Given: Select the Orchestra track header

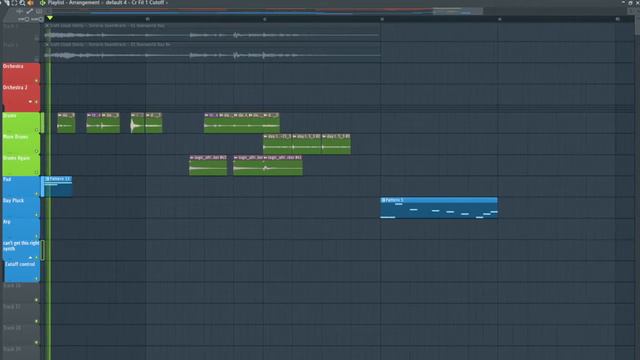Looking at the screenshot, I should [x=21, y=73].
